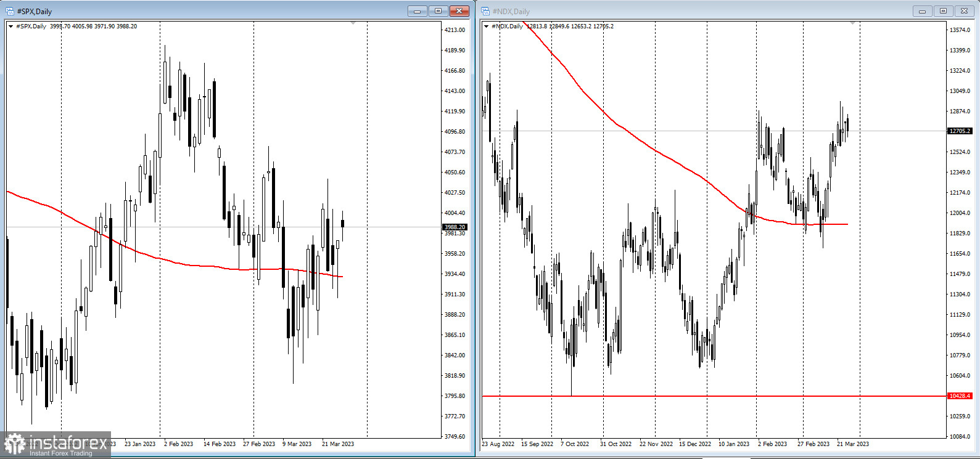This screenshot has height=459, width=980.
Task: Click the 15 Dec 2022 date label
Action: (695, 444)
